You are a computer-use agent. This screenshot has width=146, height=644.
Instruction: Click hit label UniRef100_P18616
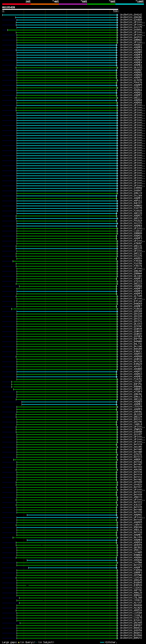pyautogui.click(x=131, y=309)
